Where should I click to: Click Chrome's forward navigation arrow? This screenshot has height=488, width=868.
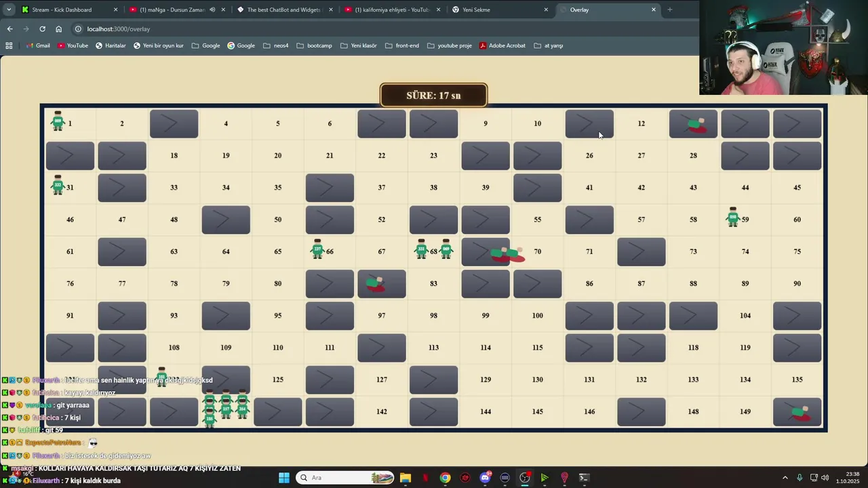[x=26, y=29]
